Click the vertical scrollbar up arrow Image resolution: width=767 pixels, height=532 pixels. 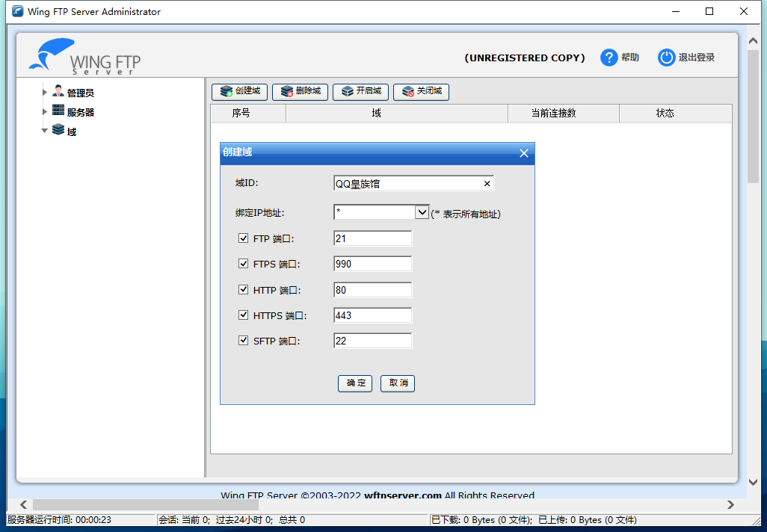tap(754, 41)
